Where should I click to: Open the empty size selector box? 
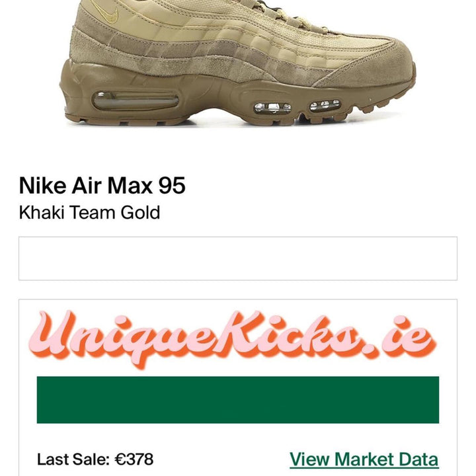click(238, 258)
